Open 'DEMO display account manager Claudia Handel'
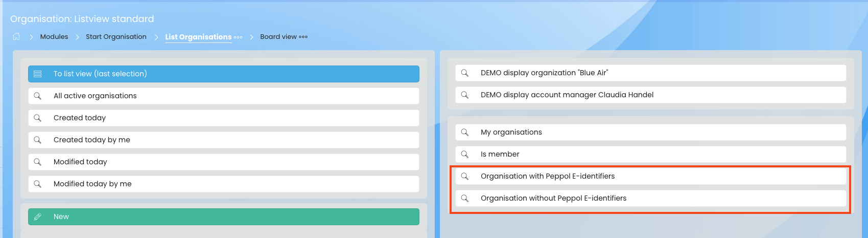The height and width of the screenshot is (238, 868). [650, 95]
